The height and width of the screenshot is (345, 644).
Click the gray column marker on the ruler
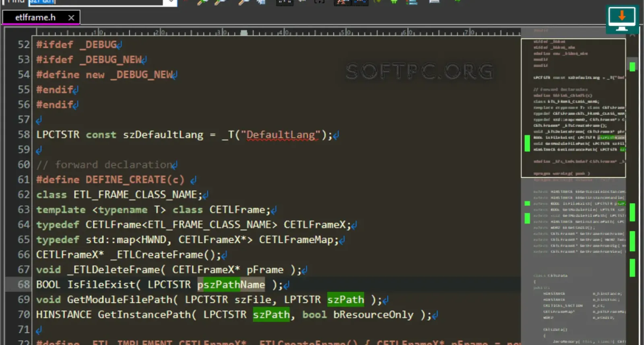tap(244, 33)
